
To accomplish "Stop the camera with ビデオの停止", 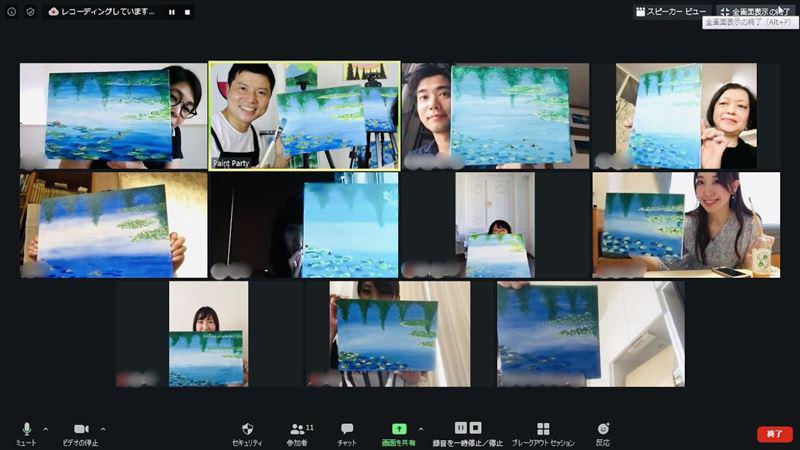I will (x=81, y=434).
